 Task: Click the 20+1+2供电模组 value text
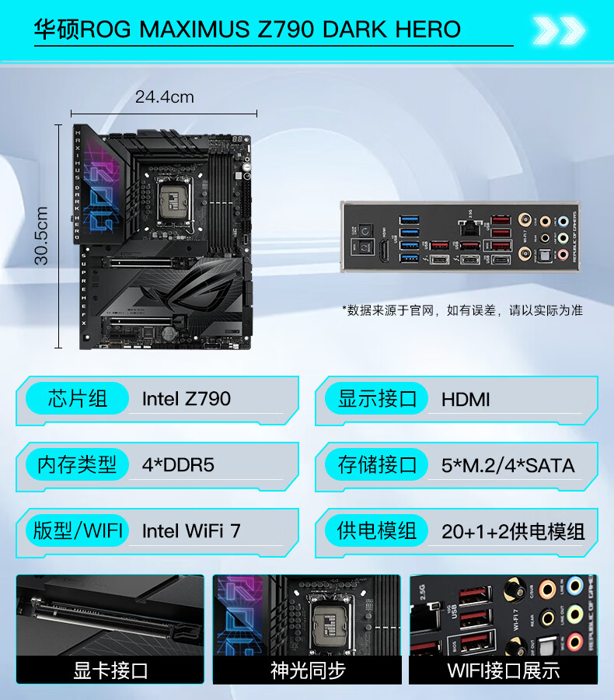513,531
